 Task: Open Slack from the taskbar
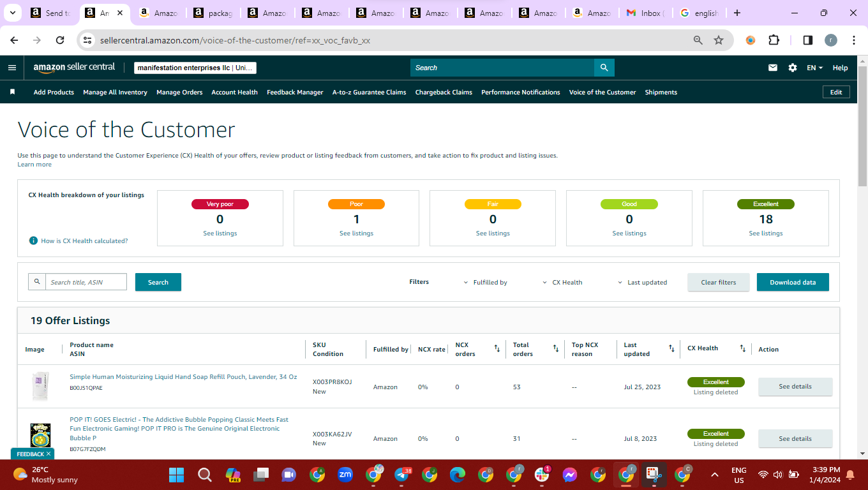542,475
